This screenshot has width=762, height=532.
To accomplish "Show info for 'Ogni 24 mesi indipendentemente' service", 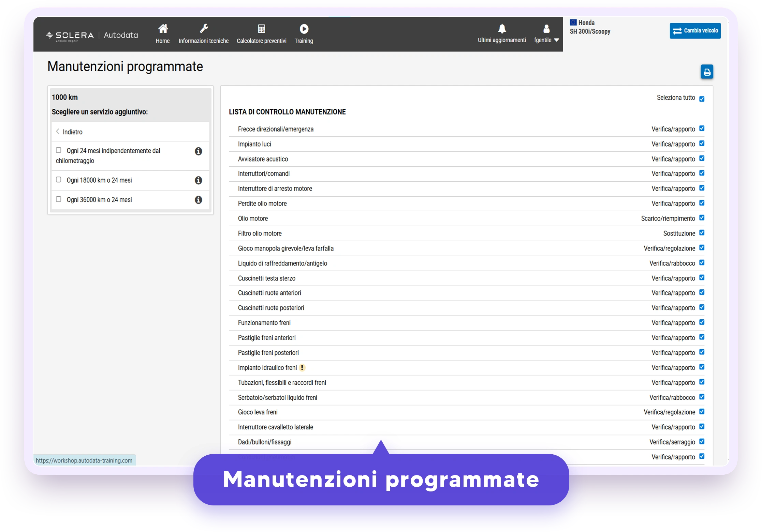I will click(199, 151).
